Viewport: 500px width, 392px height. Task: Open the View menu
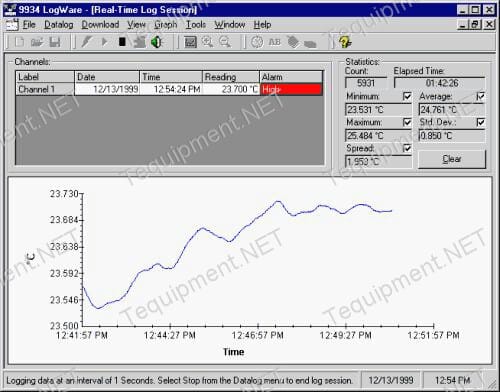tap(136, 25)
